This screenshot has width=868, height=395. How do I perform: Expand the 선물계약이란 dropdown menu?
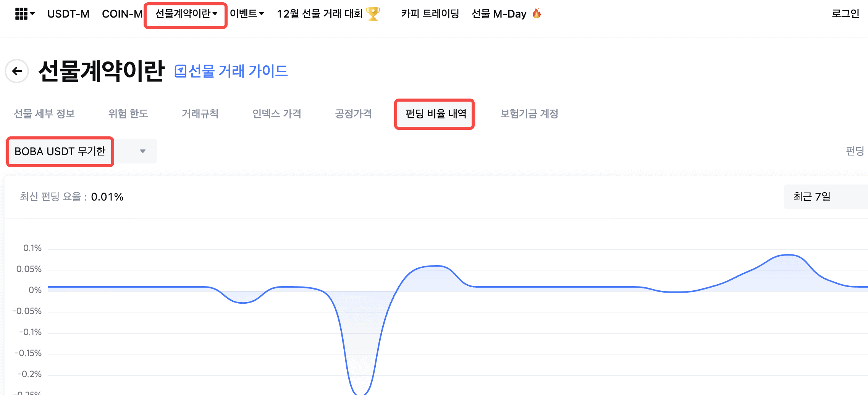186,14
